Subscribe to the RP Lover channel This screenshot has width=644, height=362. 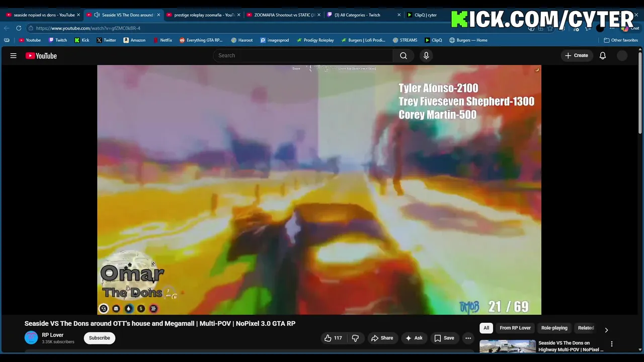pos(99,338)
